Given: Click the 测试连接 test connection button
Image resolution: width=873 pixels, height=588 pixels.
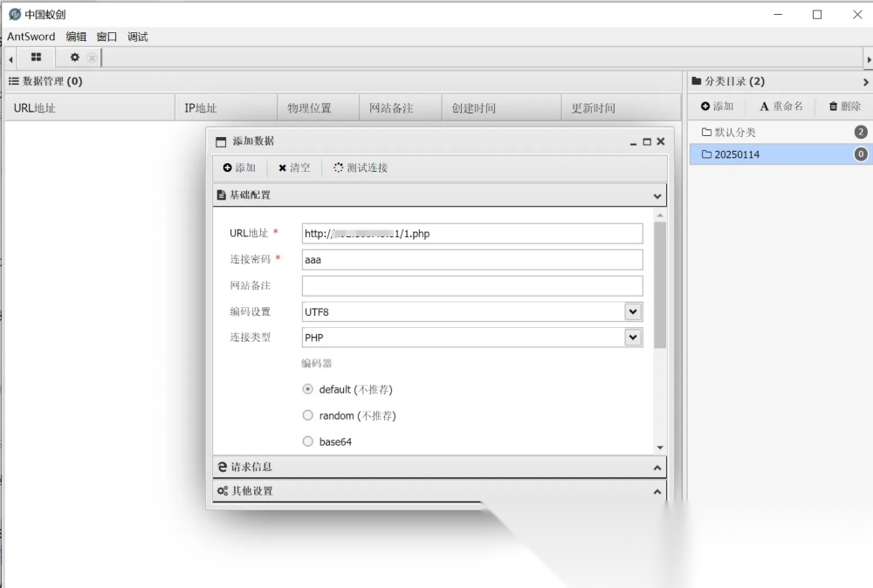Looking at the screenshot, I should point(361,168).
